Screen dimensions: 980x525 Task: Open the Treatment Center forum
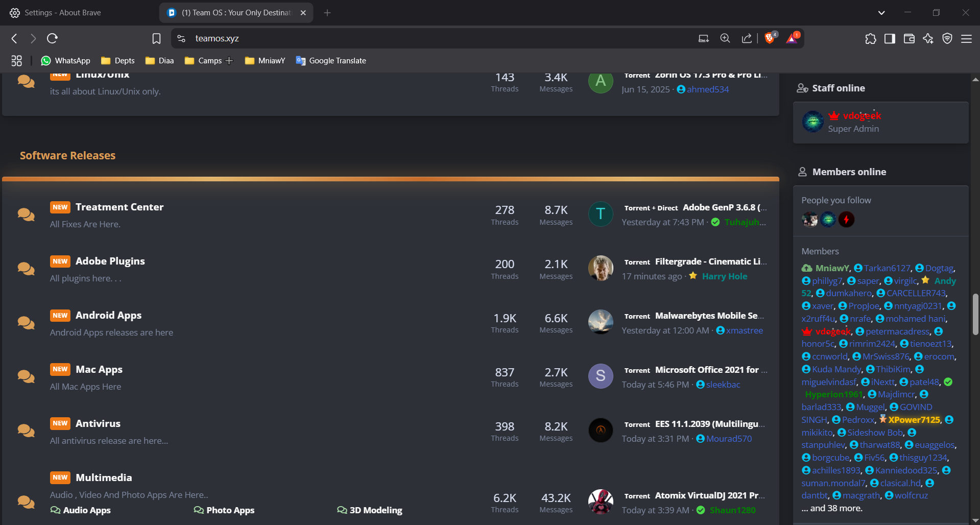119,207
